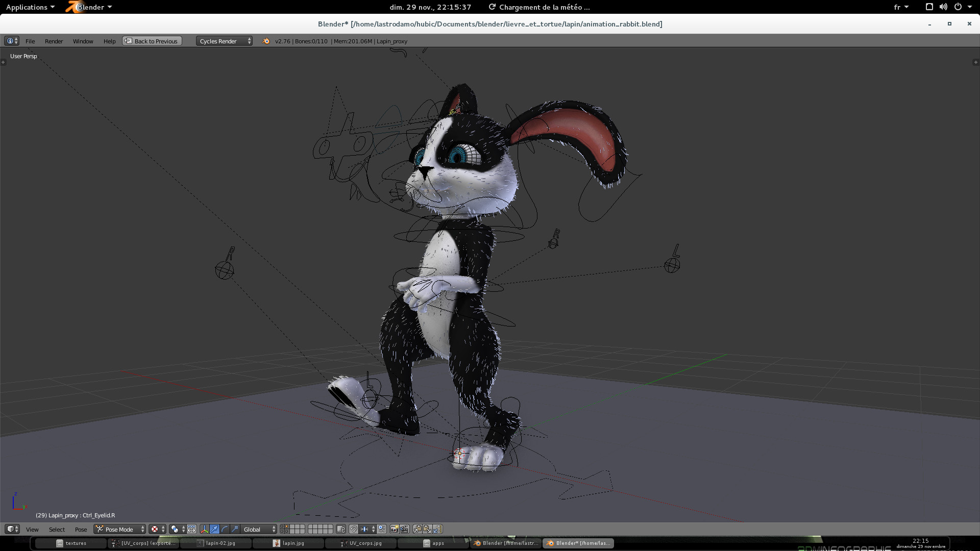980x551 pixels.
Task: Toggle the 3D manipulator axis widget
Action: tap(204, 529)
